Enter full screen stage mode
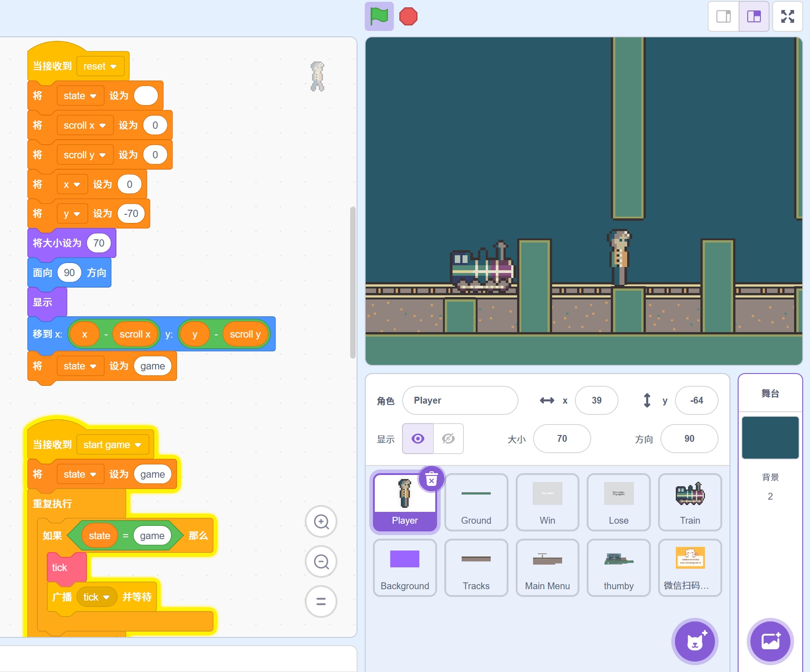Screen dimensions: 810x672 click(x=787, y=16)
